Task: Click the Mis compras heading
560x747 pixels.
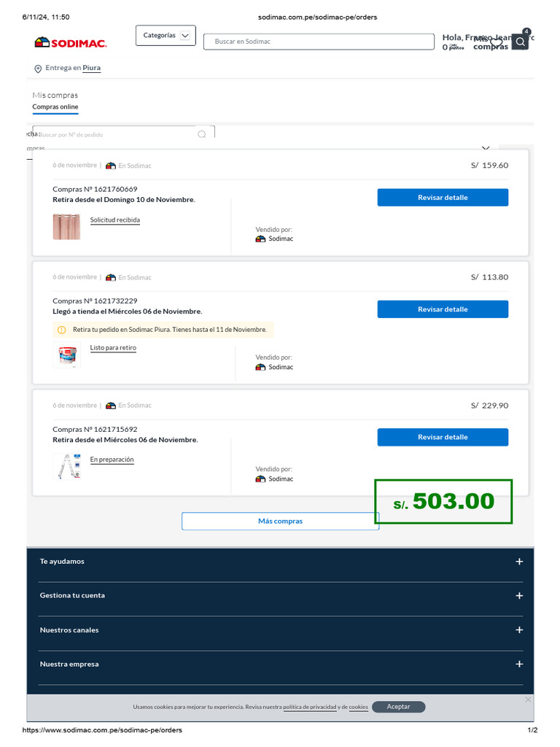Action: click(x=55, y=96)
